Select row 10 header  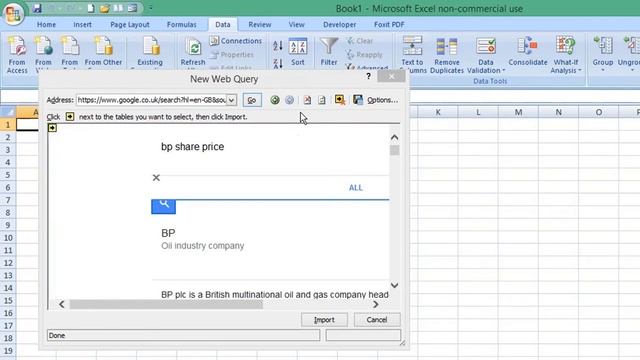coord(8,238)
